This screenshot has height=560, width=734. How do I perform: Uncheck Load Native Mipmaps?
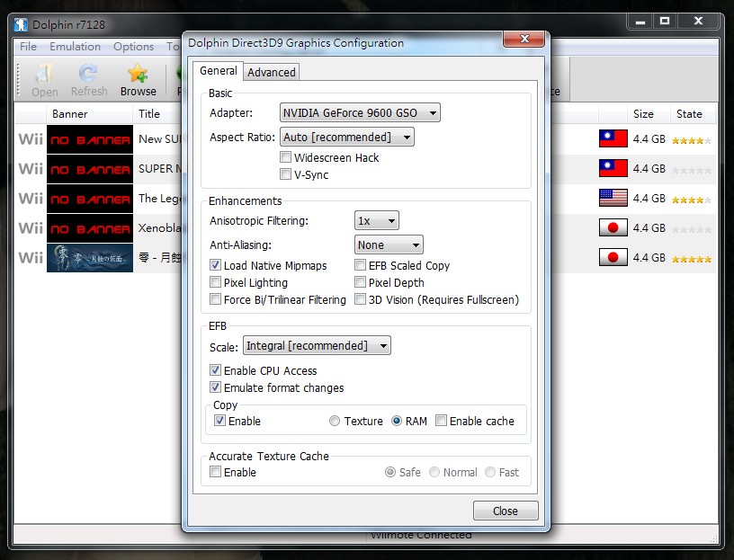(215, 265)
